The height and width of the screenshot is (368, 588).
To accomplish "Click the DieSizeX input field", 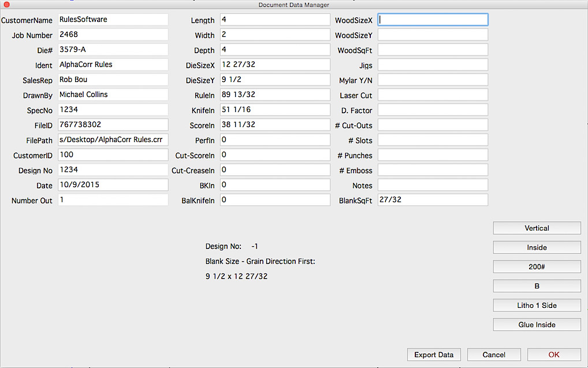I will pos(274,65).
